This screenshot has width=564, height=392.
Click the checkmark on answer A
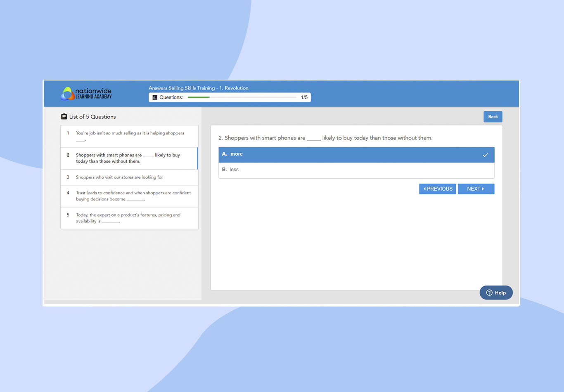tap(486, 155)
